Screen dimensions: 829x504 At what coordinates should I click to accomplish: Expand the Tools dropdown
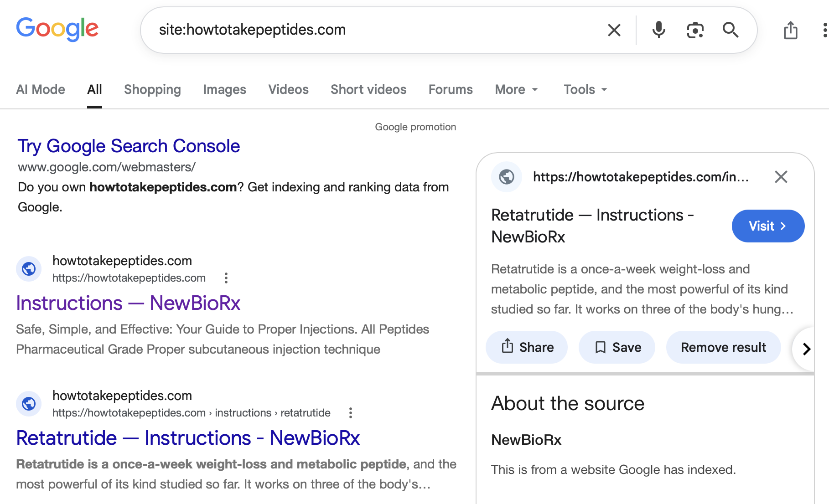[x=585, y=89]
